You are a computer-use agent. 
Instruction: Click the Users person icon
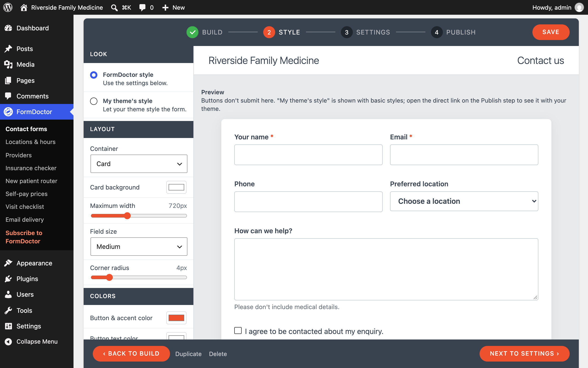point(8,294)
